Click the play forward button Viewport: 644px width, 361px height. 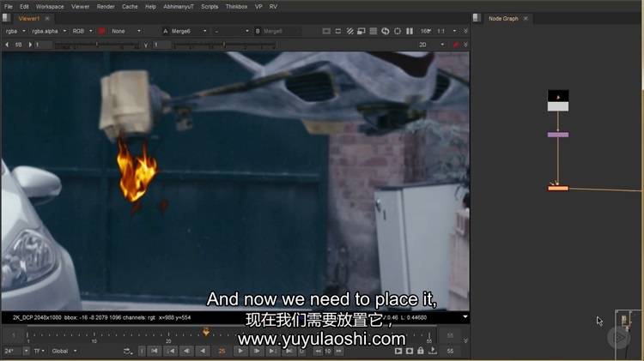pyautogui.click(x=239, y=351)
